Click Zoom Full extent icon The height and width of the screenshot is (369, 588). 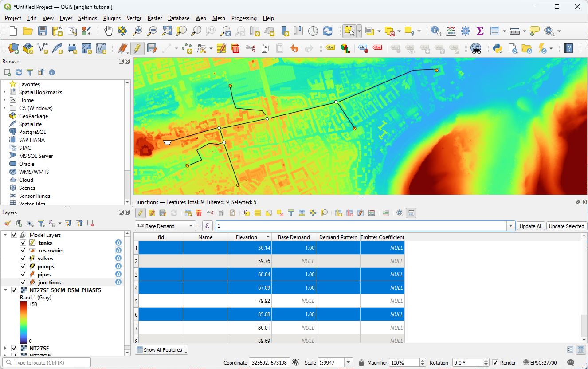(x=167, y=31)
